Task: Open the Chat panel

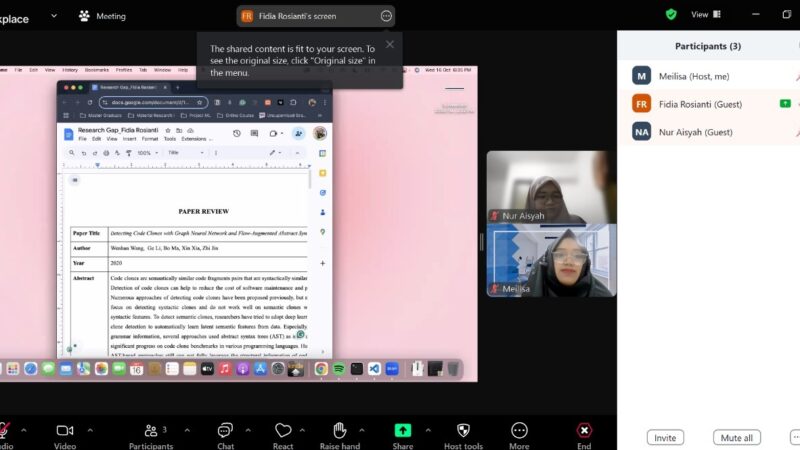Action: click(x=225, y=430)
